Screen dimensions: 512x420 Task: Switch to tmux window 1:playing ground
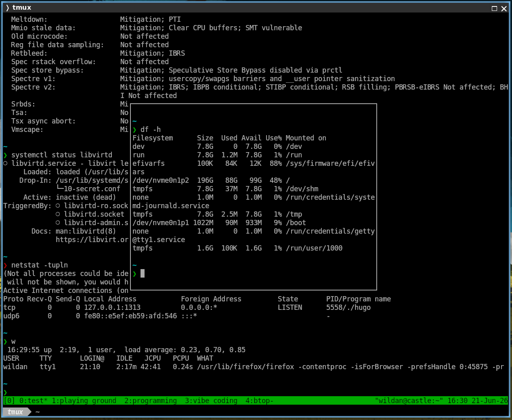[x=84, y=401]
